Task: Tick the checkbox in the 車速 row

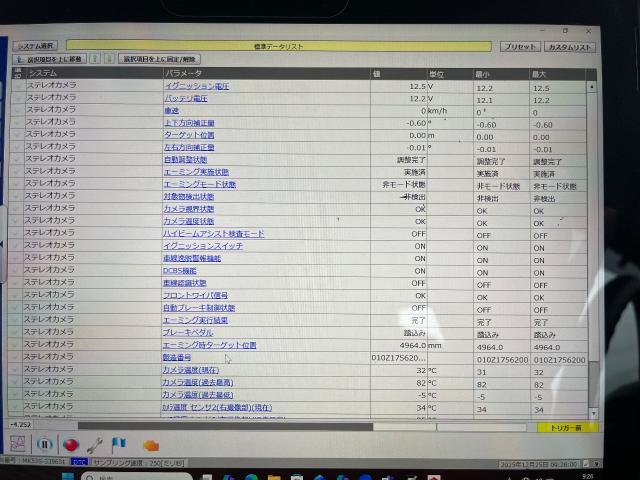Action: click(x=17, y=109)
